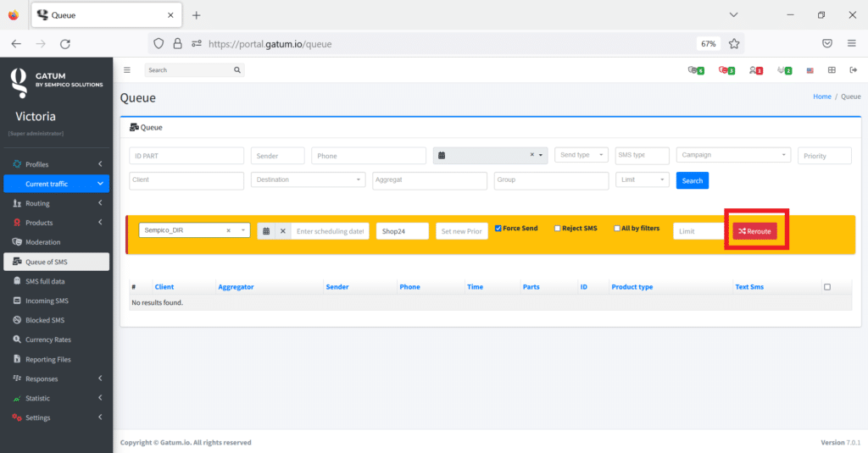Tick select-all checkbox in table header
Viewport: 868px width, 453px height.
827,287
